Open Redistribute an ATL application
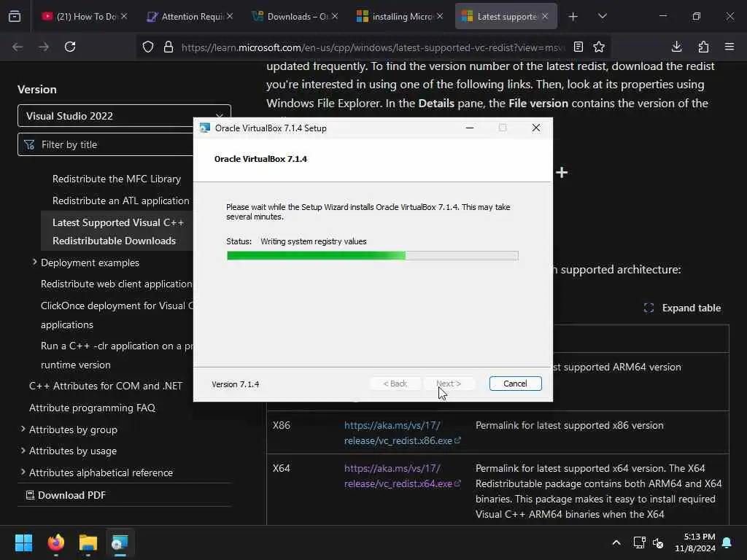This screenshot has width=747, height=560. coord(121,201)
